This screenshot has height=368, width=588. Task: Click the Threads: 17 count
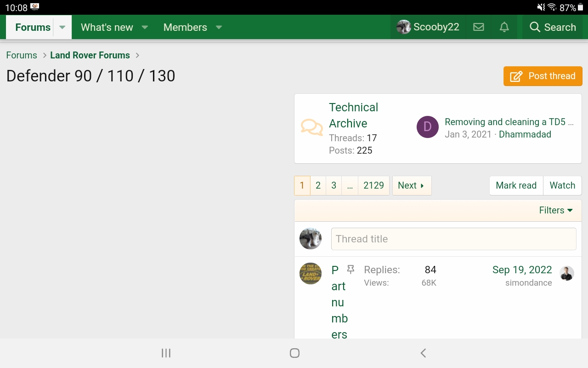353,138
